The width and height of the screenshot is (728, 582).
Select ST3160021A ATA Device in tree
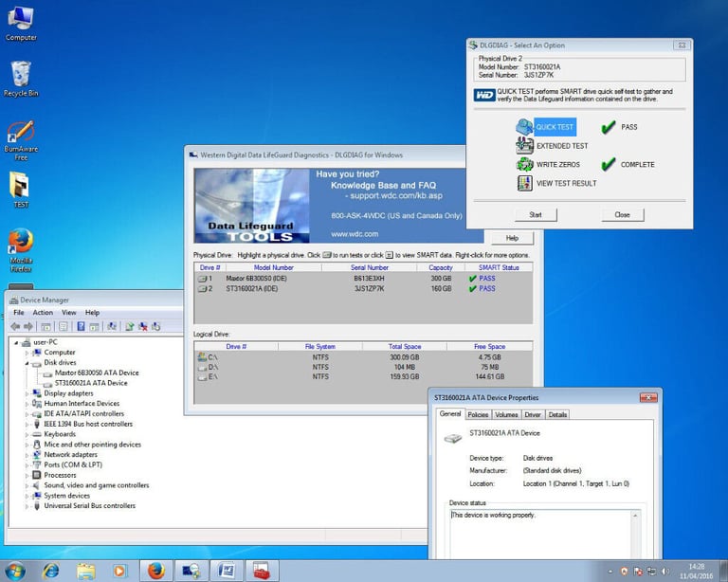pyautogui.click(x=91, y=383)
